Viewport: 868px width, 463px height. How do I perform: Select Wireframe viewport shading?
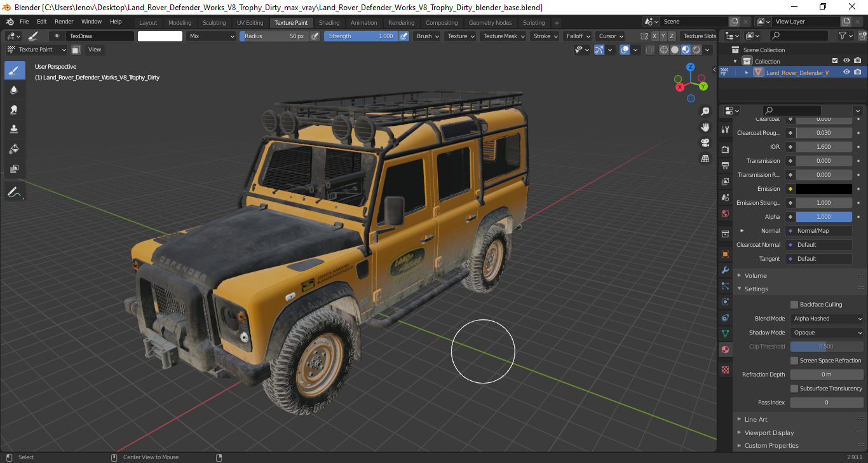click(664, 50)
